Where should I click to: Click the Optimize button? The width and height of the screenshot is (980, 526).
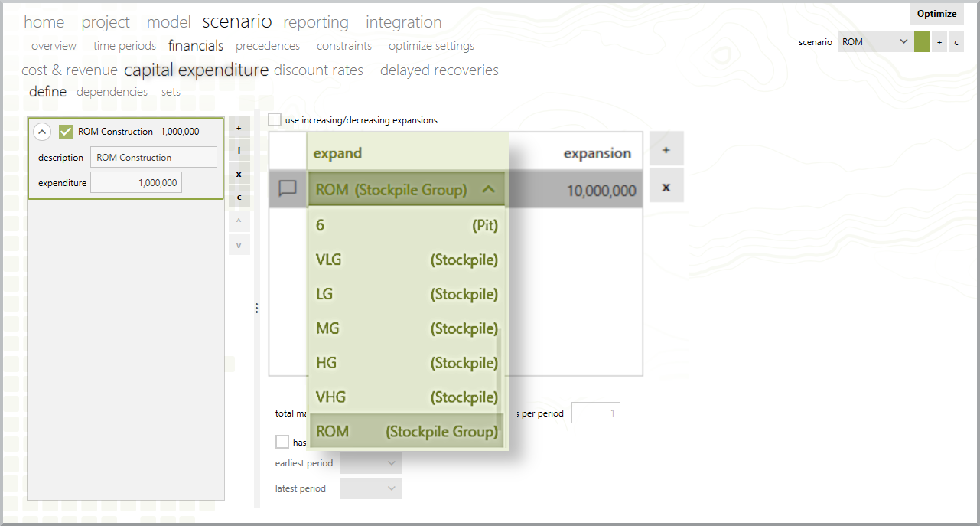[x=937, y=14]
